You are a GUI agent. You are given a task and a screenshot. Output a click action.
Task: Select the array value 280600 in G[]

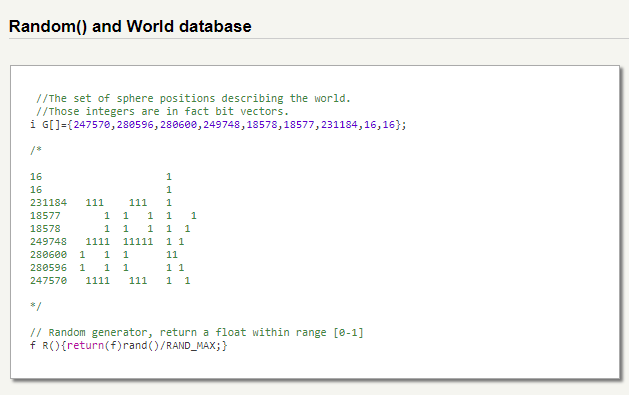pos(178,125)
